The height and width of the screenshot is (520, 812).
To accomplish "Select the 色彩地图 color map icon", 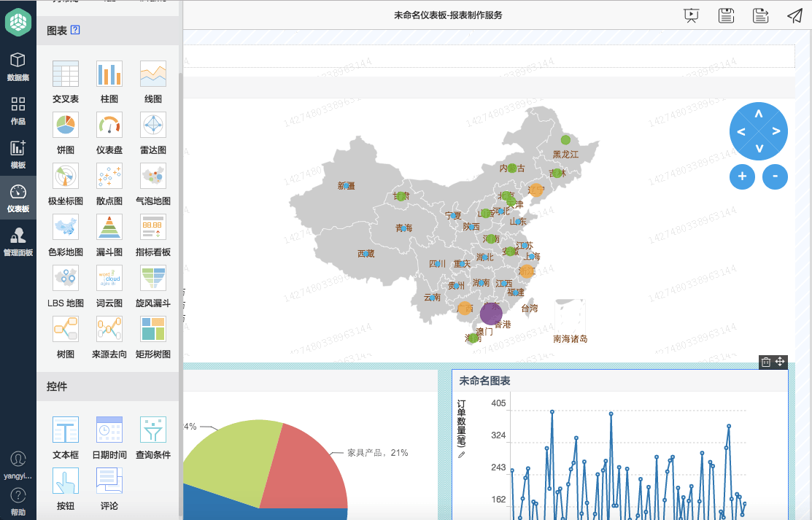I will 65,227.
